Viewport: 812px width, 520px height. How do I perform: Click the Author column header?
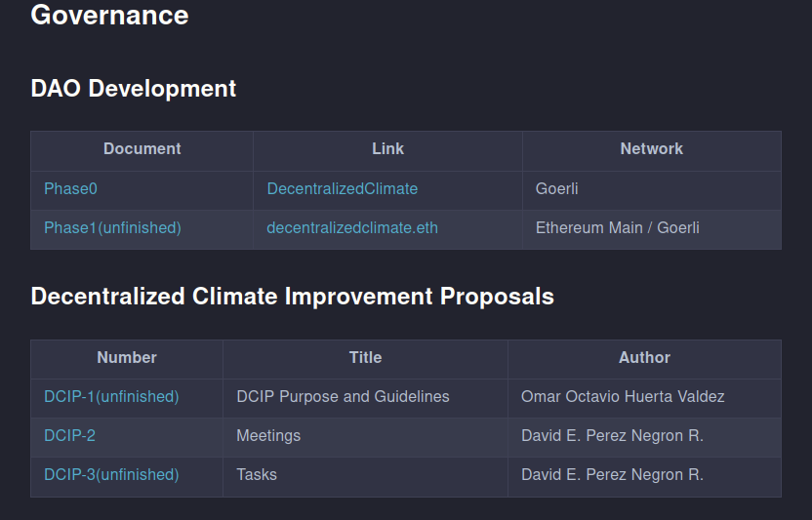pyautogui.click(x=644, y=358)
